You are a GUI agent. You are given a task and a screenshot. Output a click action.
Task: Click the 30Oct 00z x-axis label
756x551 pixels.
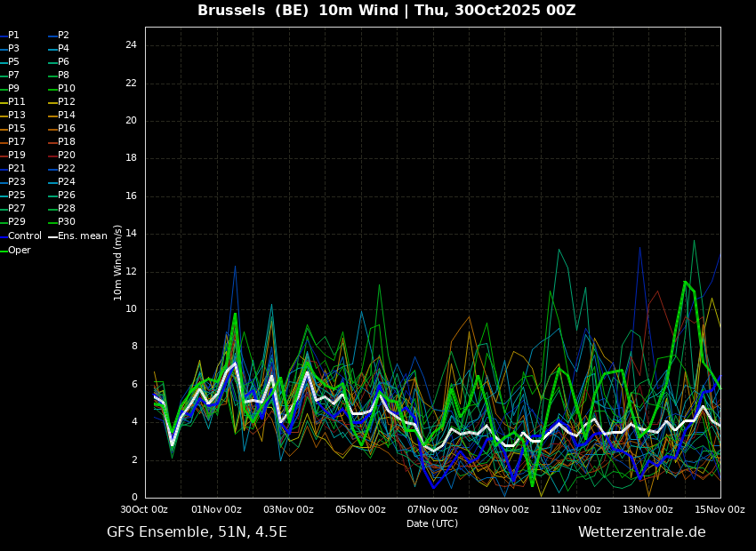(x=144, y=509)
